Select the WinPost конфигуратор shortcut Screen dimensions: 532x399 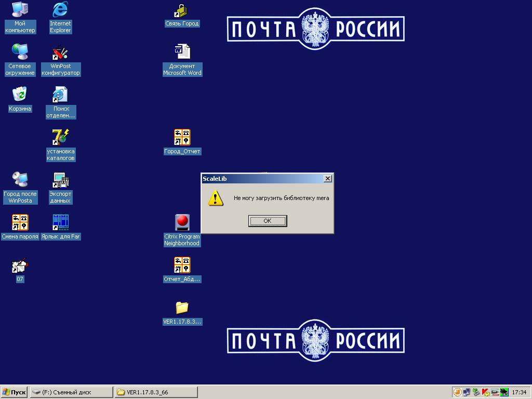tap(61, 60)
